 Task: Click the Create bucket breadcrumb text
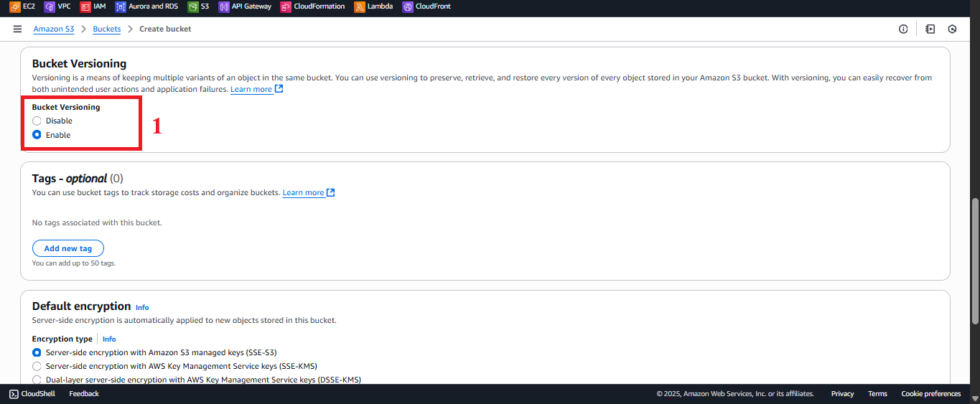[x=165, y=29]
